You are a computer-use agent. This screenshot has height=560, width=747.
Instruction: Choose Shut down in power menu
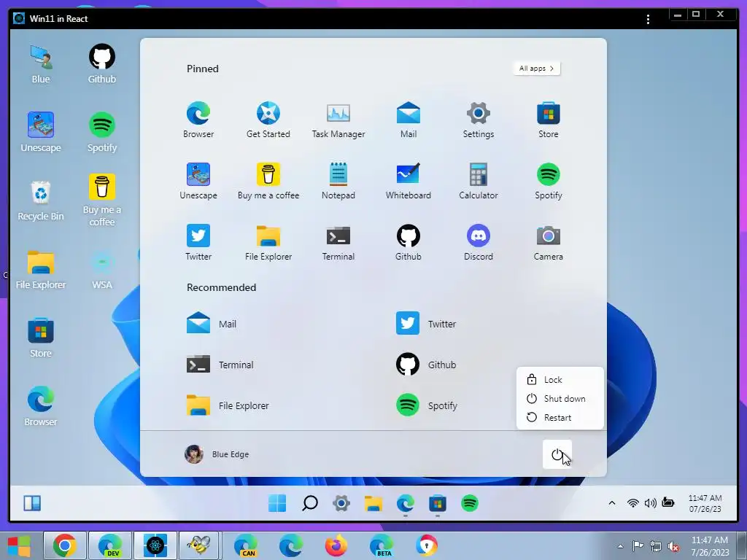pyautogui.click(x=560, y=399)
